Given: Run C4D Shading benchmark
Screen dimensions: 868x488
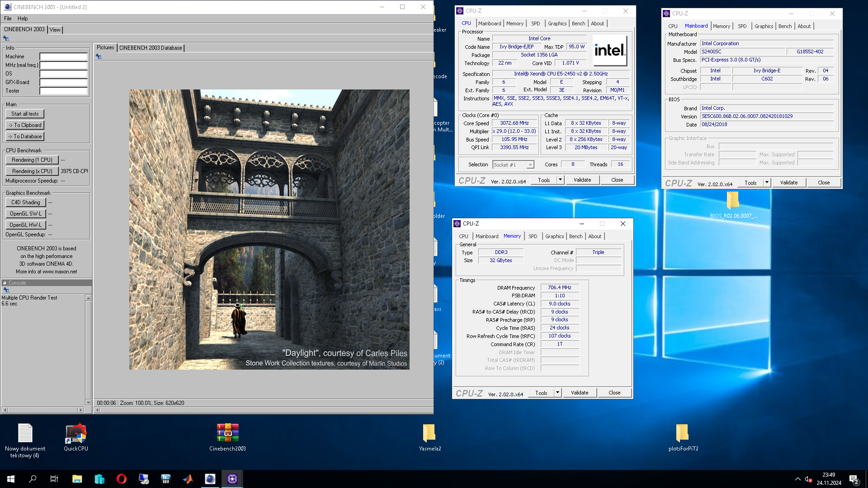Looking at the screenshot, I should tap(26, 202).
